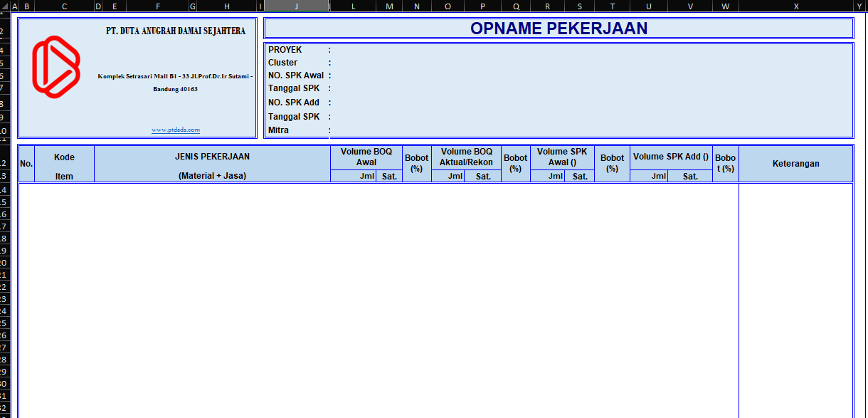Open the www.ptdads.com hyperlink
The width and height of the screenshot is (868, 418).
coord(176,130)
